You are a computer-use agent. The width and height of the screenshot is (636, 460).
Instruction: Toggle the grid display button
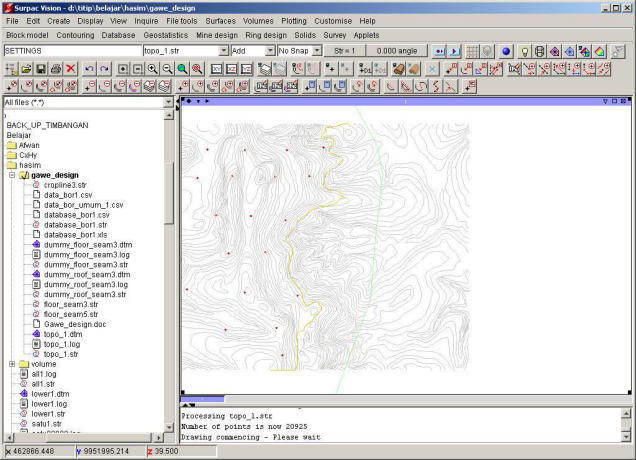click(471, 50)
